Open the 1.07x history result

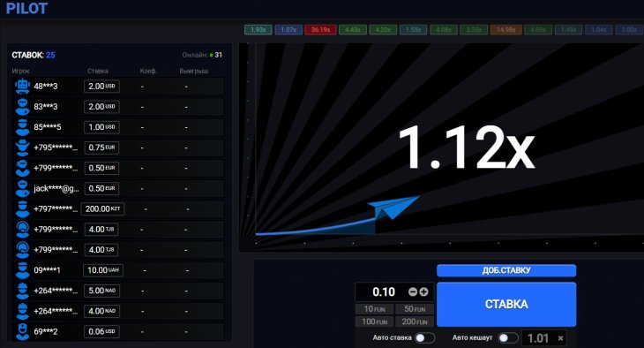pos(288,30)
